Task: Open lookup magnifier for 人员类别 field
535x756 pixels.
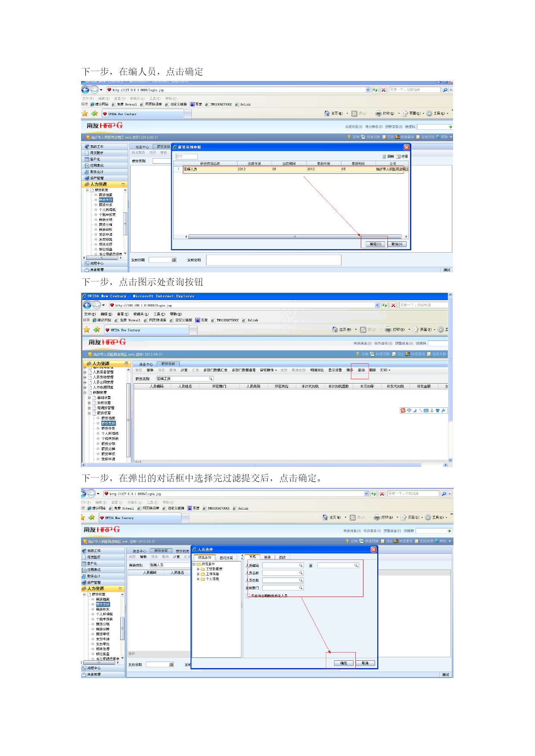Action: (301, 580)
